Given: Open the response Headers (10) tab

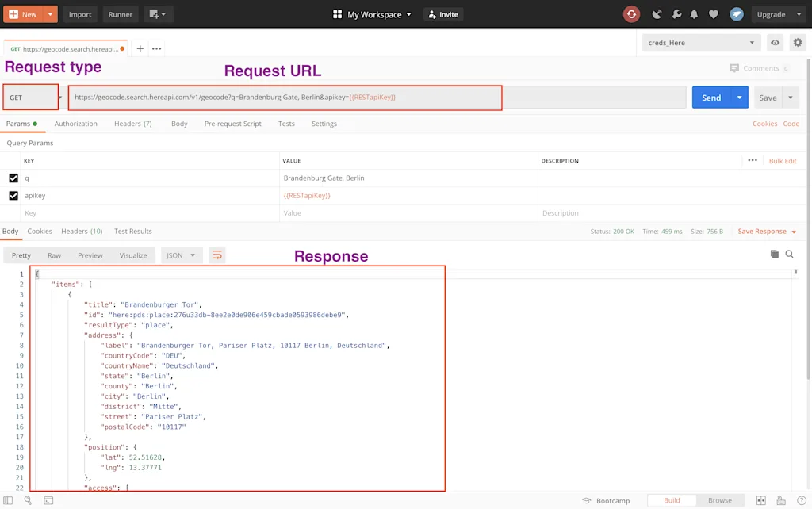Looking at the screenshot, I should (82, 232).
